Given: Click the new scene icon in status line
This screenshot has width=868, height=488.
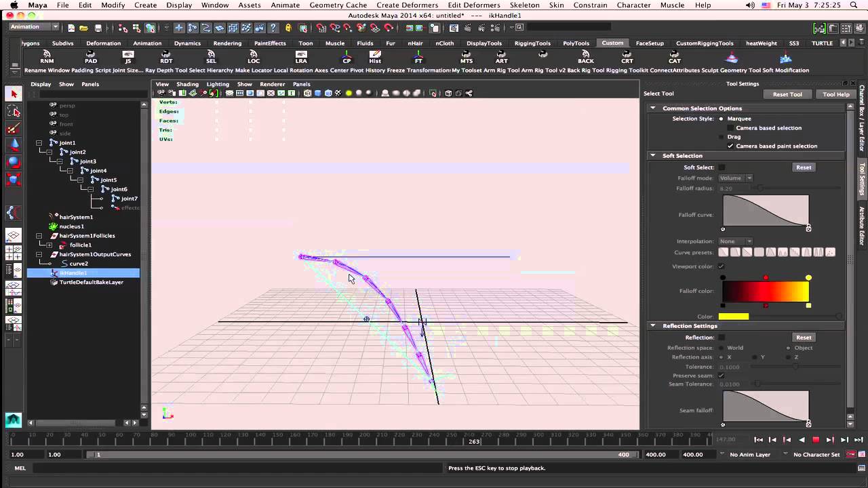Looking at the screenshot, I should click(71, 28).
